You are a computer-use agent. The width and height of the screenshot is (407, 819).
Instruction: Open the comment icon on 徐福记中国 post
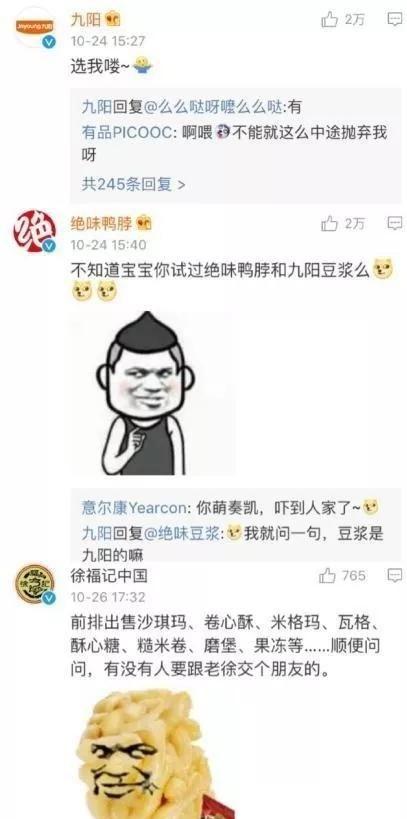pyautogui.click(x=394, y=576)
